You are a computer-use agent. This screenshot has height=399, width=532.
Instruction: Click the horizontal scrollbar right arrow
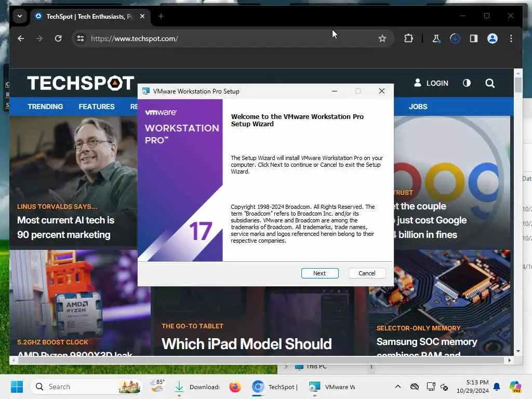tap(509, 361)
